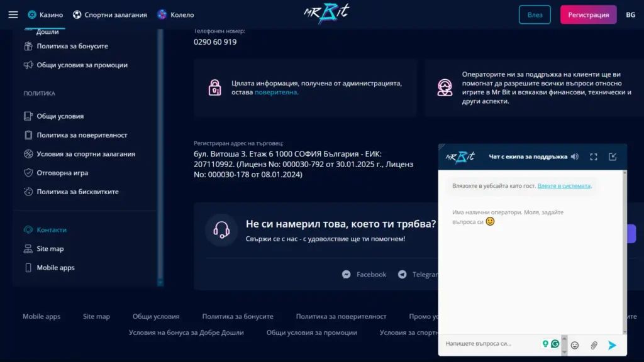Send the chat message with arrow icon

click(612, 346)
